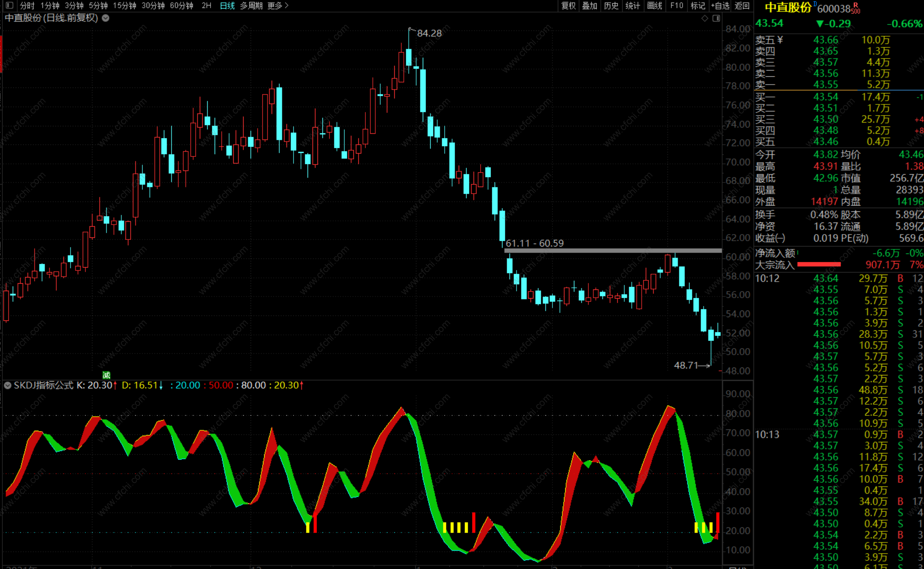The height and width of the screenshot is (569, 924).
Task: Click the yen icon beside 卖五
Action: (780, 40)
